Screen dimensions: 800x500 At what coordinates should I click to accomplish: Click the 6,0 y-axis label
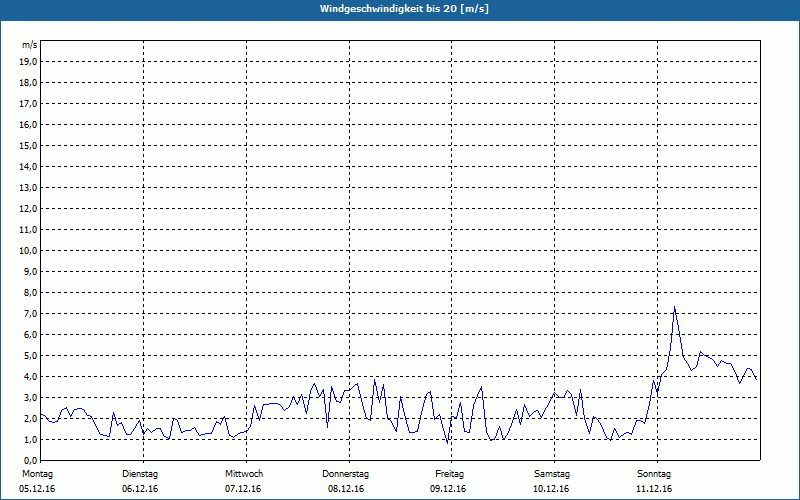click(x=30, y=335)
